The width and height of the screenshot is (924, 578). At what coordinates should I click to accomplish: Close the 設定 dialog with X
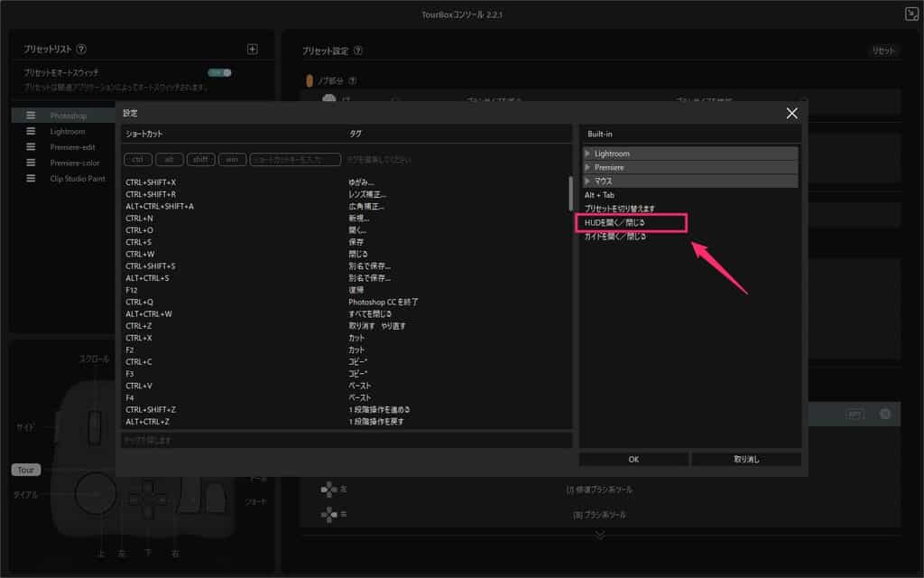click(791, 113)
